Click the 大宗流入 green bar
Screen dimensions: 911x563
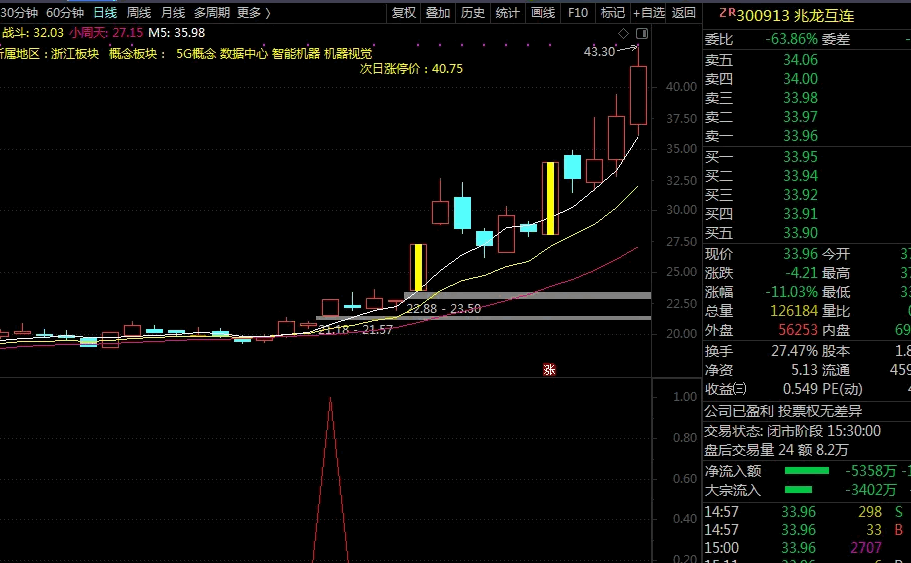tap(798, 490)
